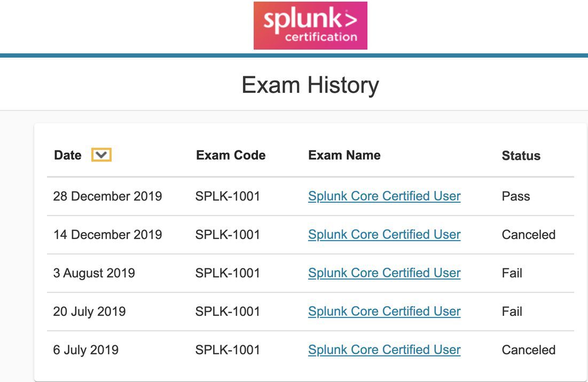Click the Exam History page heading
The height and width of the screenshot is (382, 588).
(x=310, y=85)
